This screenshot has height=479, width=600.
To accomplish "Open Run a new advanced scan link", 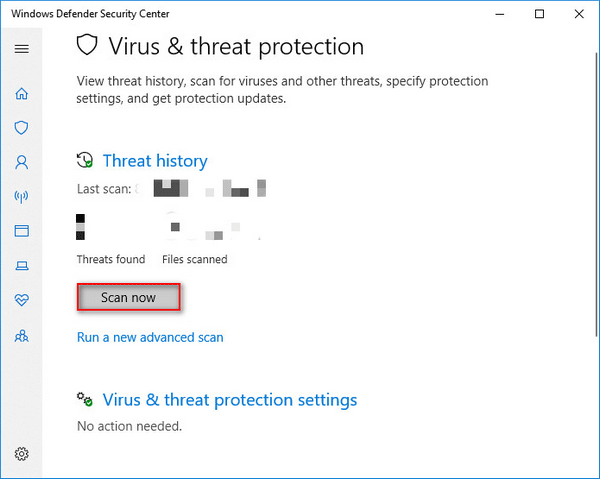I will (150, 337).
